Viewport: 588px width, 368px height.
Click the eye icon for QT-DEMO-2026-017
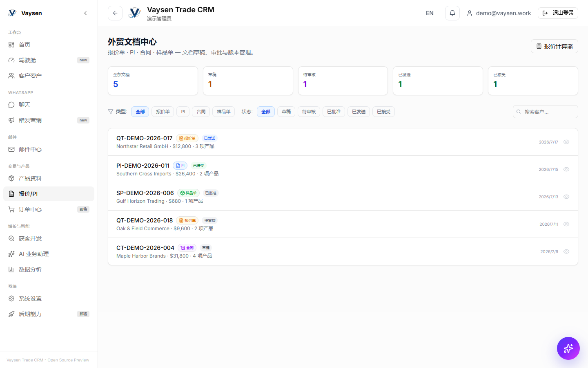point(566,142)
